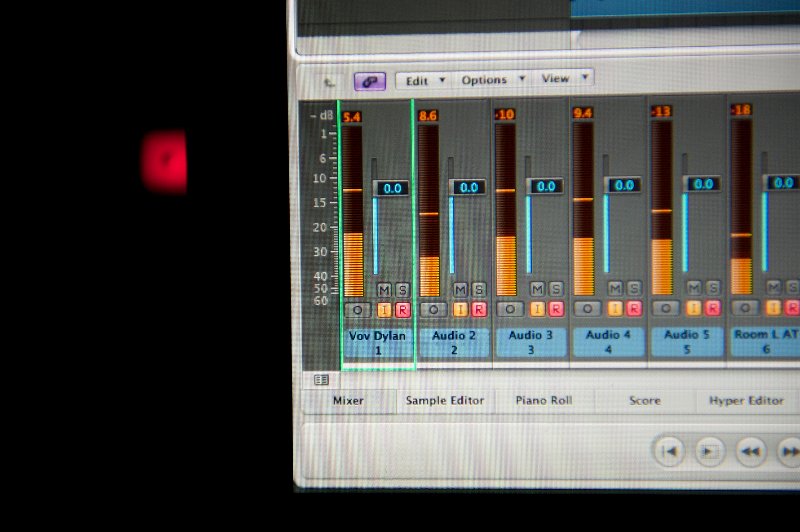
Task: Reset the 5.4 peak level on Vov Dylan
Action: click(352, 117)
